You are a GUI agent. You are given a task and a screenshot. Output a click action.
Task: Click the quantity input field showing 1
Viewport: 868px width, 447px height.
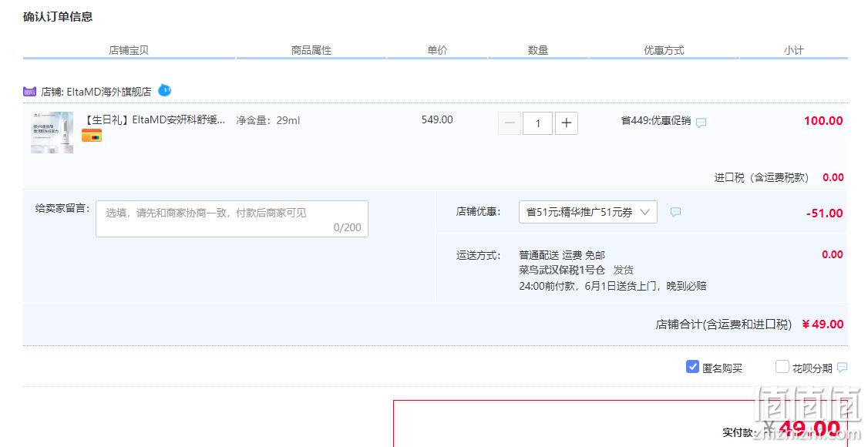[537, 123]
